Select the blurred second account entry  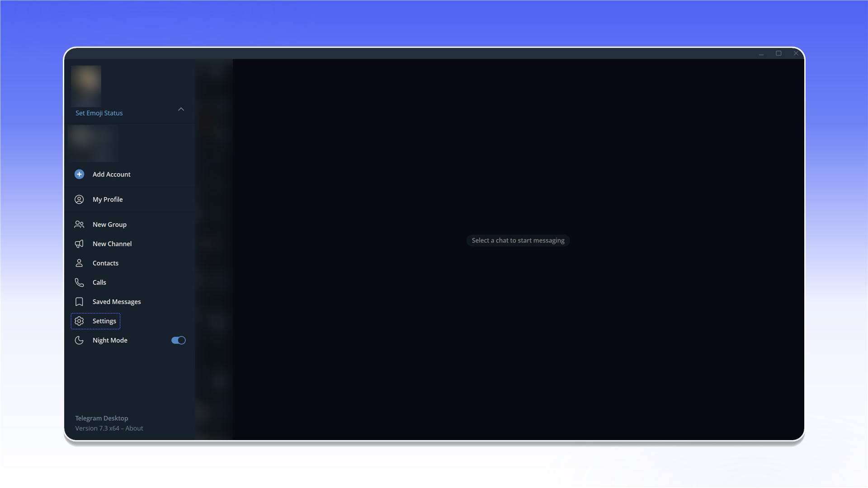(93, 143)
